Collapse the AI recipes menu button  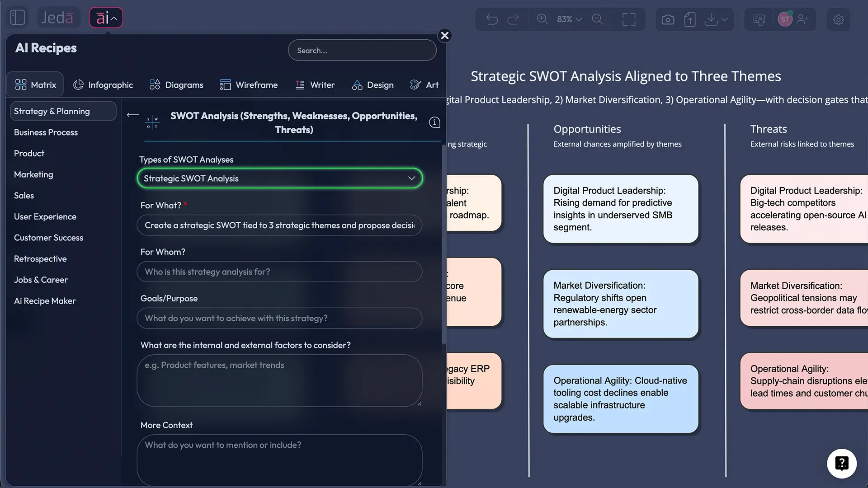click(106, 18)
